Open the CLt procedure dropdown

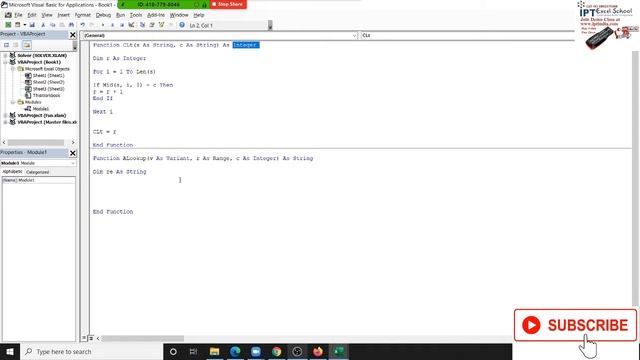tap(467, 36)
